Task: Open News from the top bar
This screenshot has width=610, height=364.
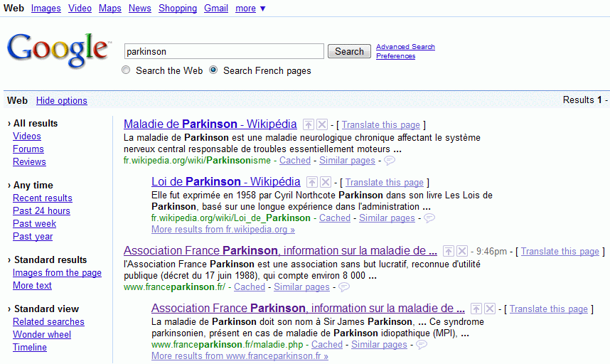Action: coord(139,8)
